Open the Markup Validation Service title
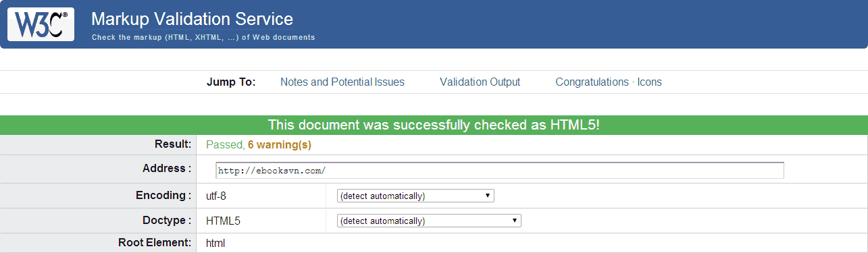The height and width of the screenshot is (253, 868). [192, 19]
